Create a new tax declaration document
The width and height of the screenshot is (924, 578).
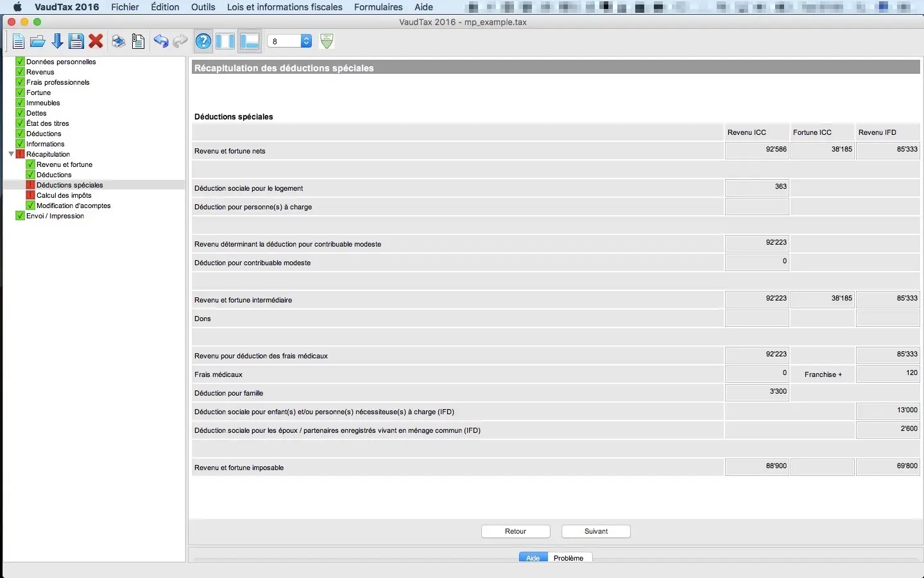18,42
